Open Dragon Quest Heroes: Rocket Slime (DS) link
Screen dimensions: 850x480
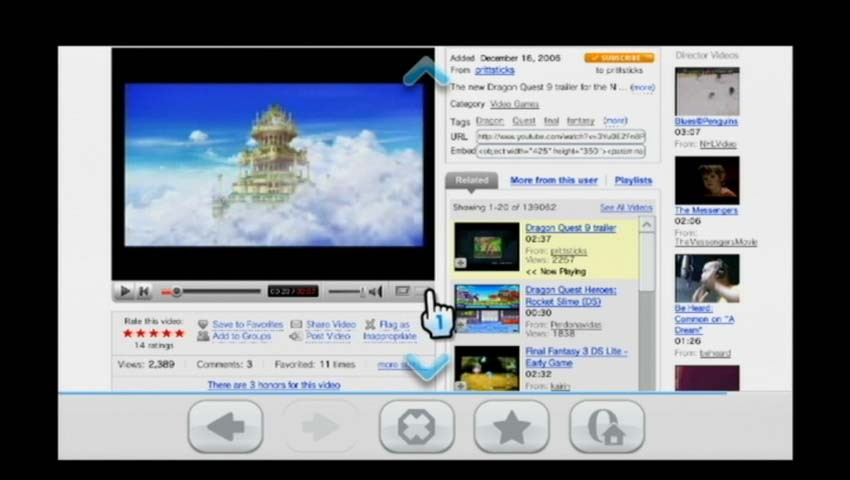pyautogui.click(x=571, y=296)
